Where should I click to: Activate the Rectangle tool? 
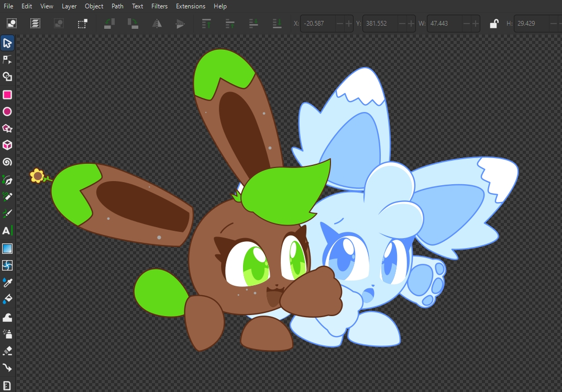point(7,95)
